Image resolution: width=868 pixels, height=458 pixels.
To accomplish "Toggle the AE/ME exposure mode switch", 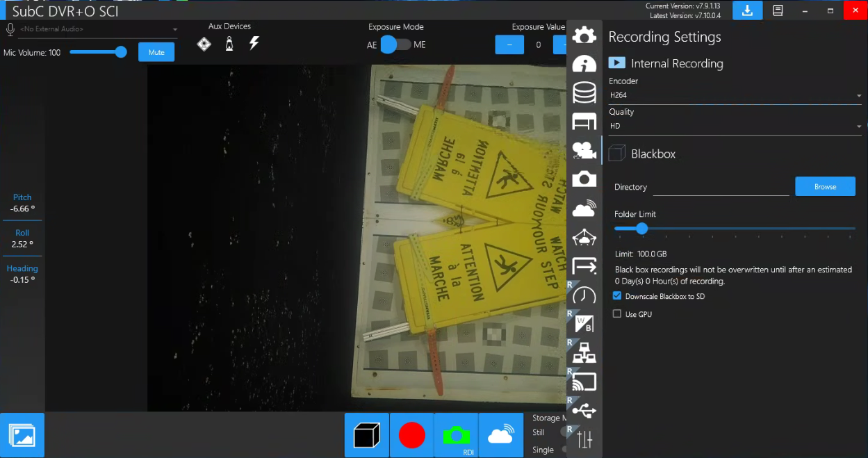I will 395,44.
